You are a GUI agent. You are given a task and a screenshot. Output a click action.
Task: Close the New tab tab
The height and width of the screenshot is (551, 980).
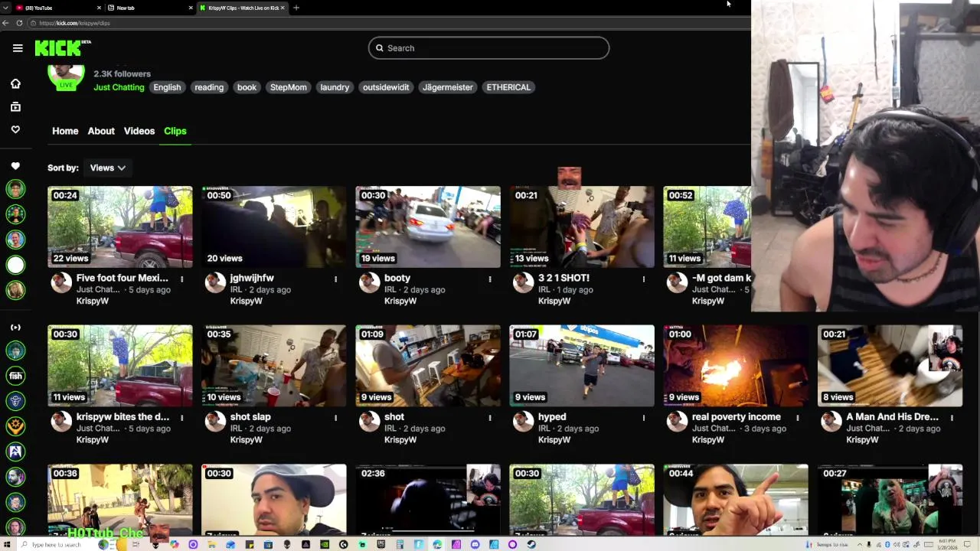point(191,8)
